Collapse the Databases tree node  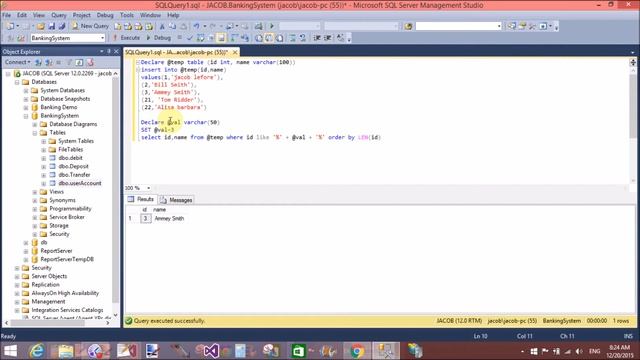point(17,82)
